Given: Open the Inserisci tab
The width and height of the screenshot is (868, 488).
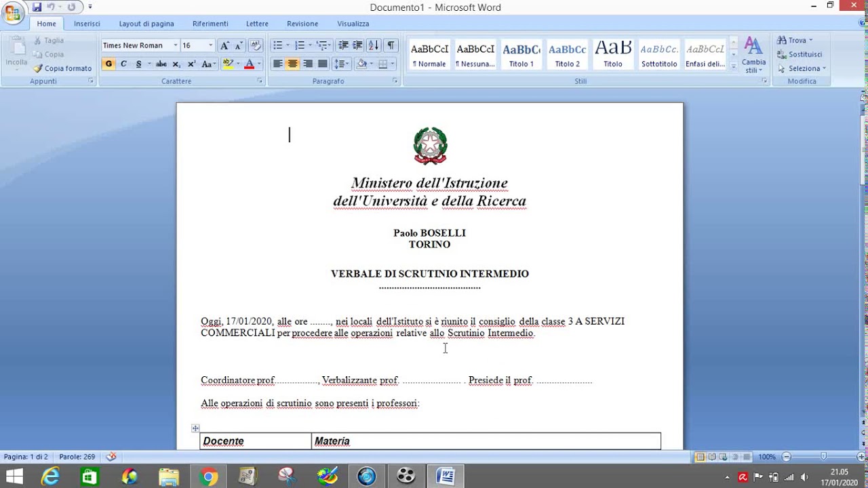Looking at the screenshot, I should click(x=87, y=24).
